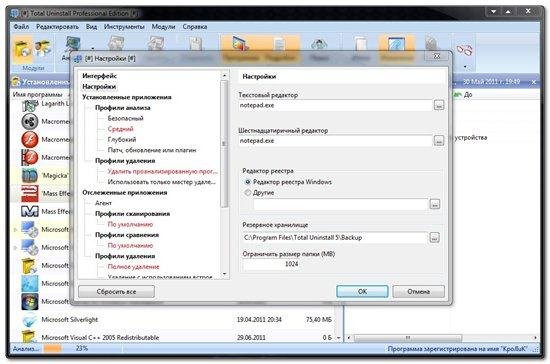Screen dimensions: 550x364
Task: Click the Отмена button
Action: (x=418, y=291)
